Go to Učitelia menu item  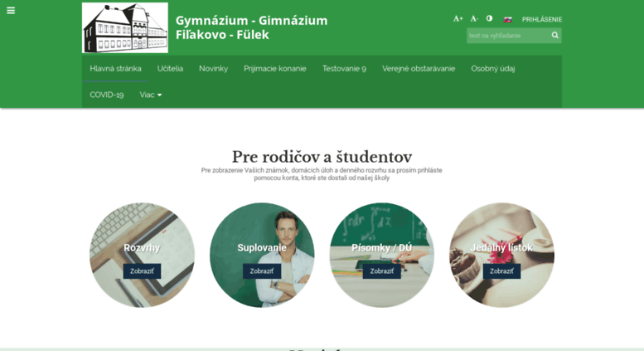coord(170,69)
